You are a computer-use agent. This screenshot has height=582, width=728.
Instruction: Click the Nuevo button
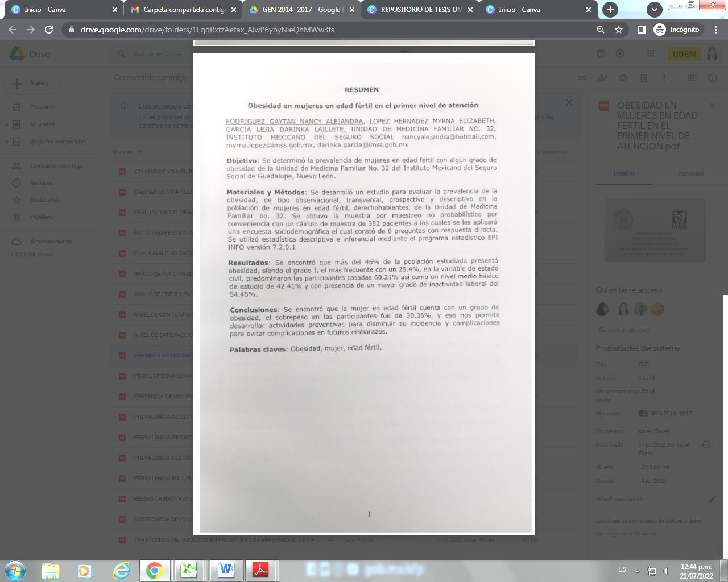point(32,83)
